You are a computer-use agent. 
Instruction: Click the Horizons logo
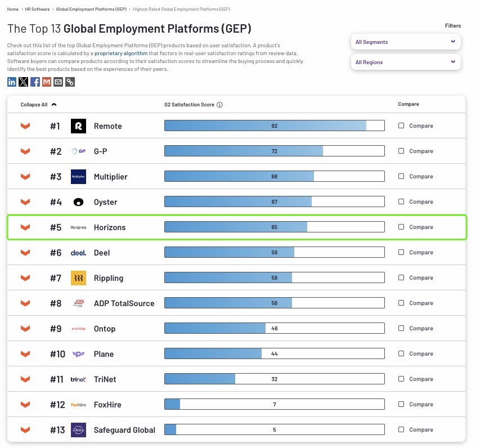point(78,227)
